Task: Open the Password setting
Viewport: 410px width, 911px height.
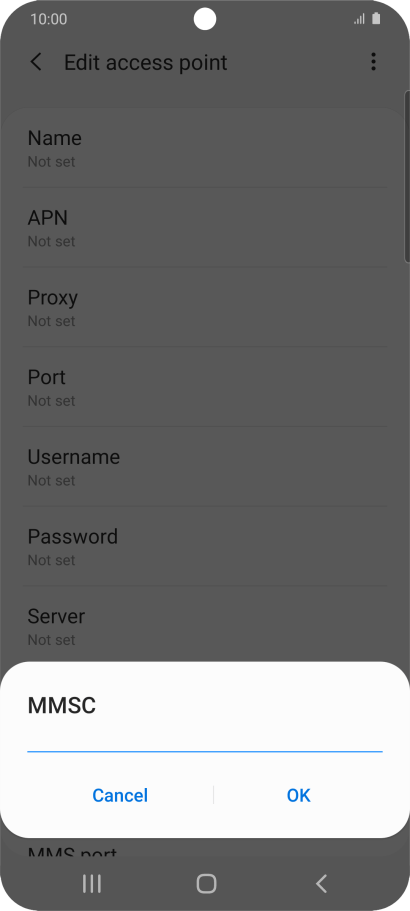Action: (x=205, y=546)
